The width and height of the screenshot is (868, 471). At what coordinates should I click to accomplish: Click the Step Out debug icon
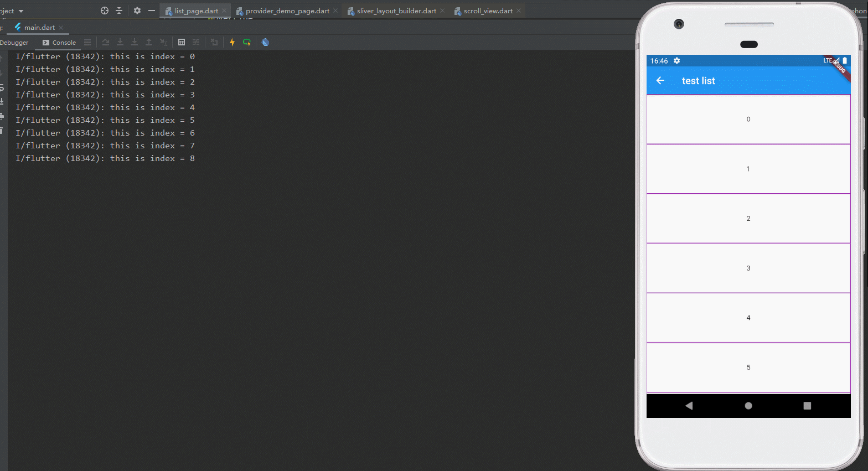click(149, 43)
